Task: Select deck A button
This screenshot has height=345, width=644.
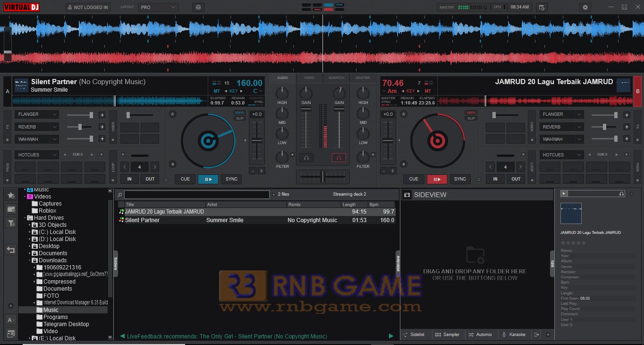Action: (7, 91)
